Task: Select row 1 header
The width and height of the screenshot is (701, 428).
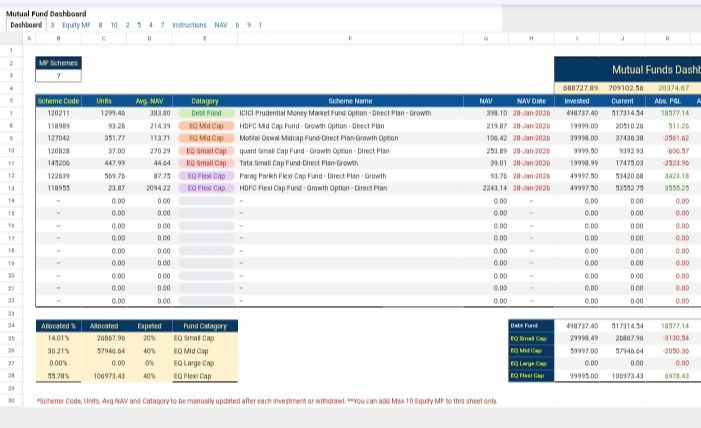Action: point(11,51)
